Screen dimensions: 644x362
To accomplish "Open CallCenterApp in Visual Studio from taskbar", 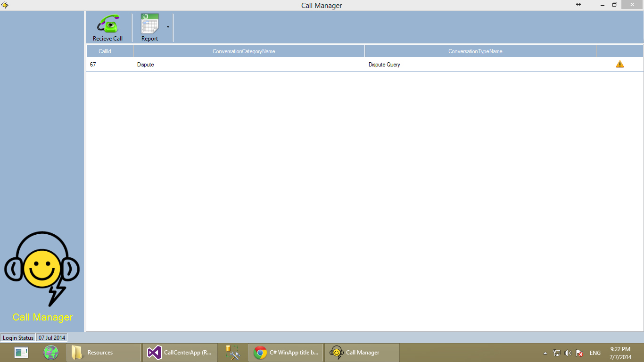I will 180,352.
